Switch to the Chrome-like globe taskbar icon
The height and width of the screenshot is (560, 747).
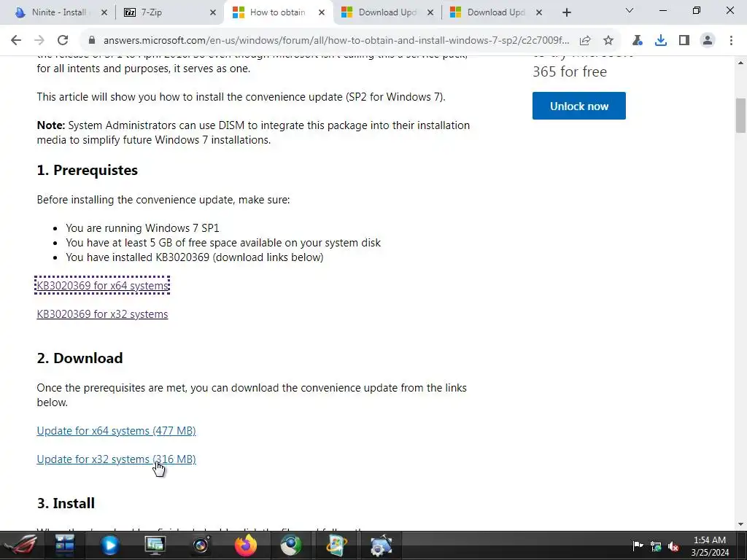tap(290, 545)
